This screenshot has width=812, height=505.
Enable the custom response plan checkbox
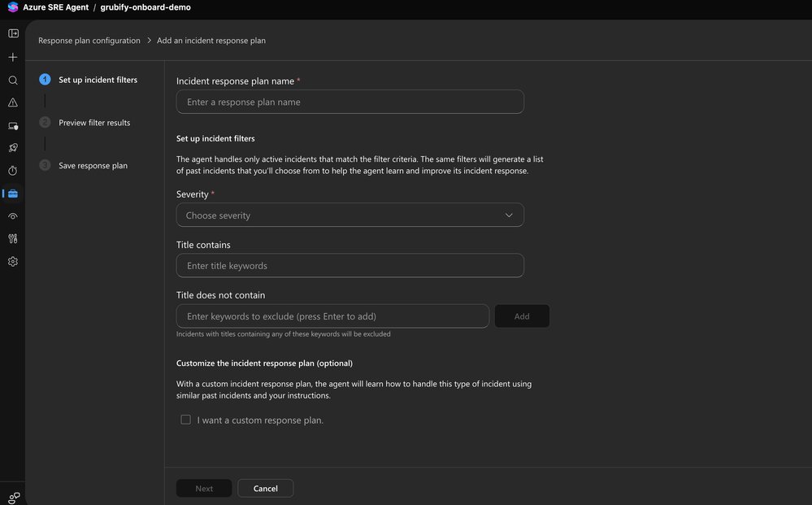185,419
